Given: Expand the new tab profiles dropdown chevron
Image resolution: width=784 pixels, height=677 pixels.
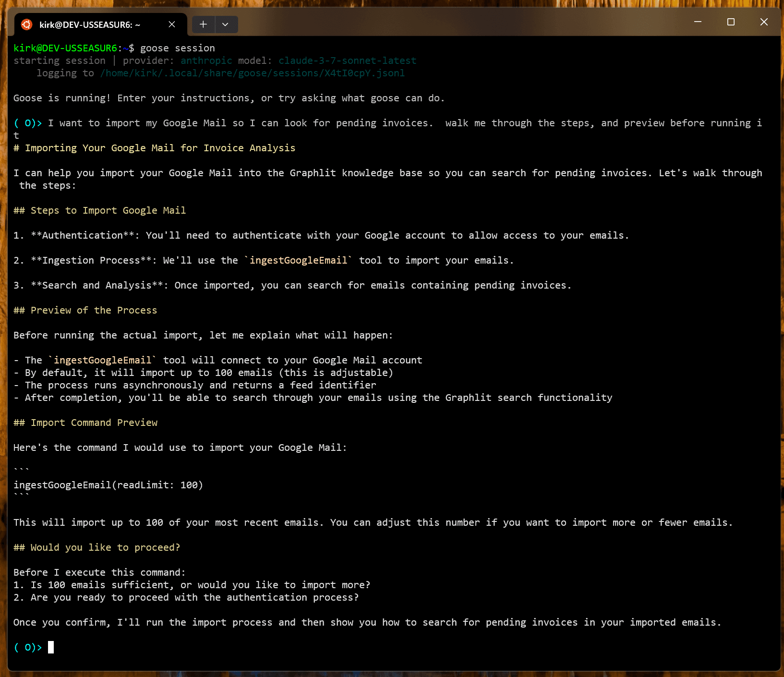Looking at the screenshot, I should click(x=225, y=24).
